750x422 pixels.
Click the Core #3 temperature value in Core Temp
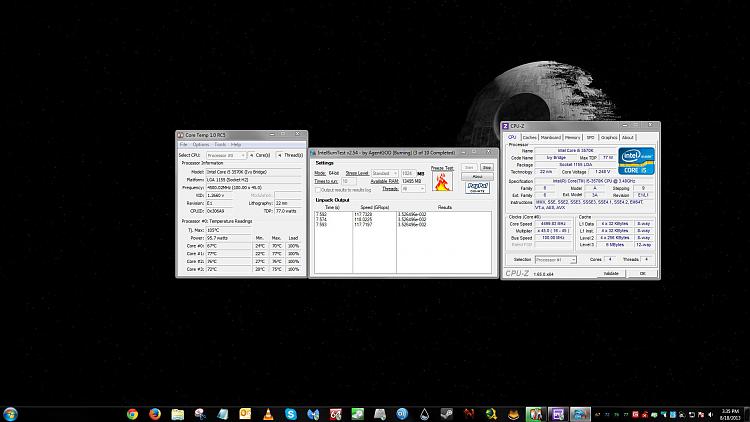[229, 269]
